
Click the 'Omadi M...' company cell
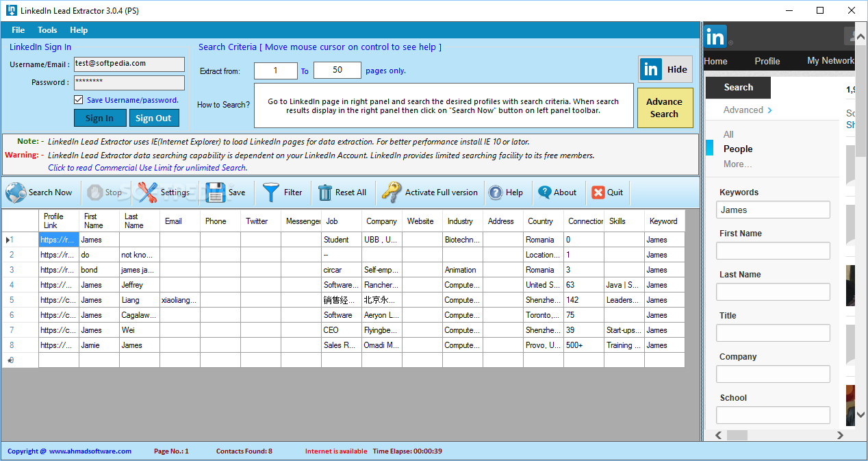(382, 345)
